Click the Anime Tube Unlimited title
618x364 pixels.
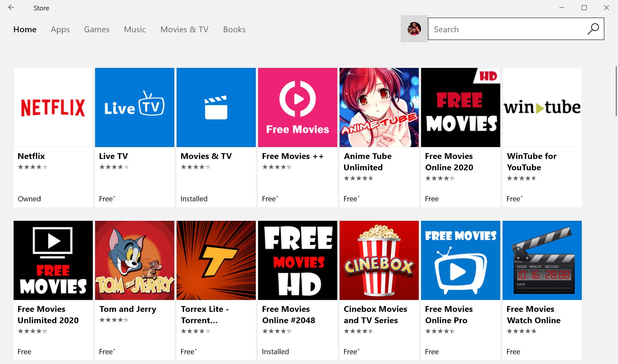[367, 162]
